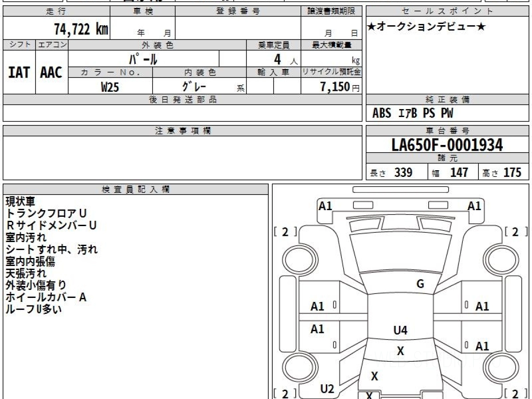532x399 pixels.
Task: Select the 74,722 km mileage reading
Action: click(x=81, y=29)
